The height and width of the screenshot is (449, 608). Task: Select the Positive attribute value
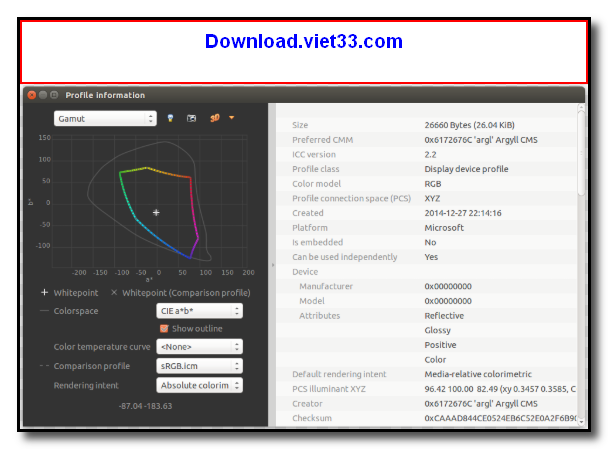pyautogui.click(x=440, y=345)
